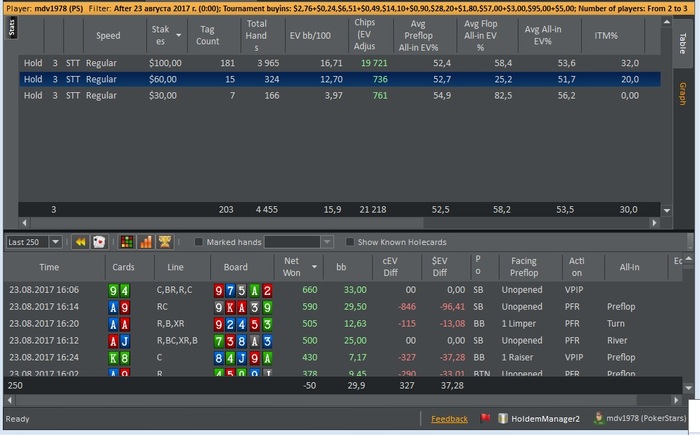
Task: Open the Marked hands filter dropdown
Action: point(327,242)
